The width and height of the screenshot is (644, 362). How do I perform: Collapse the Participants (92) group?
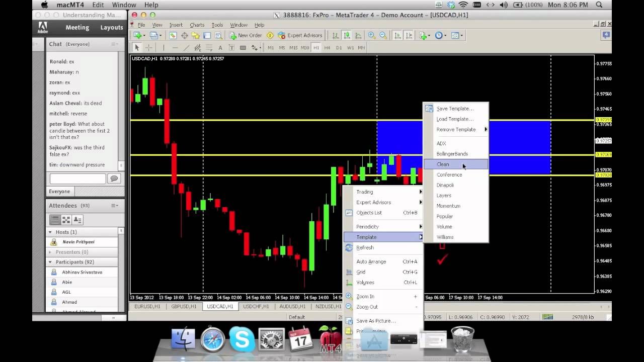(50, 262)
